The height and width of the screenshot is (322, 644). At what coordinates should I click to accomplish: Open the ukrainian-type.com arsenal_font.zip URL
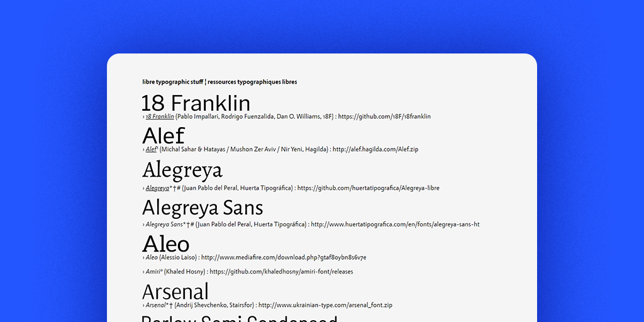point(325,305)
